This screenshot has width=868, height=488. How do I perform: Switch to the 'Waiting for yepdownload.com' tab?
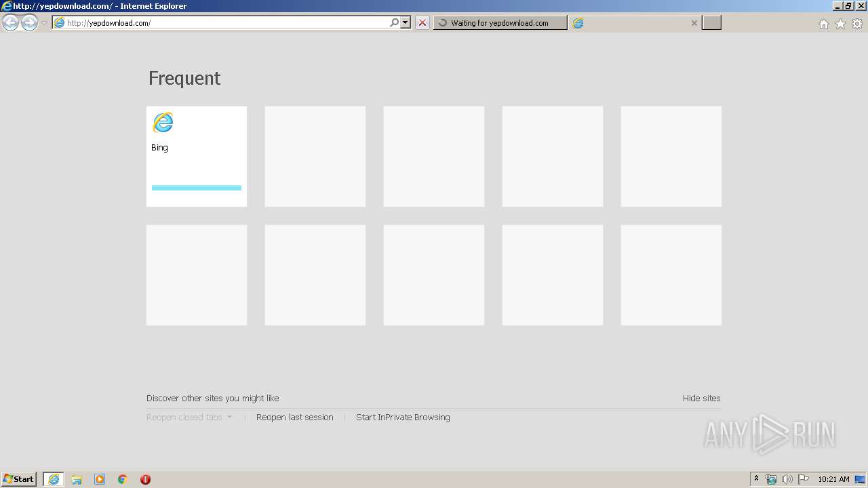(500, 23)
